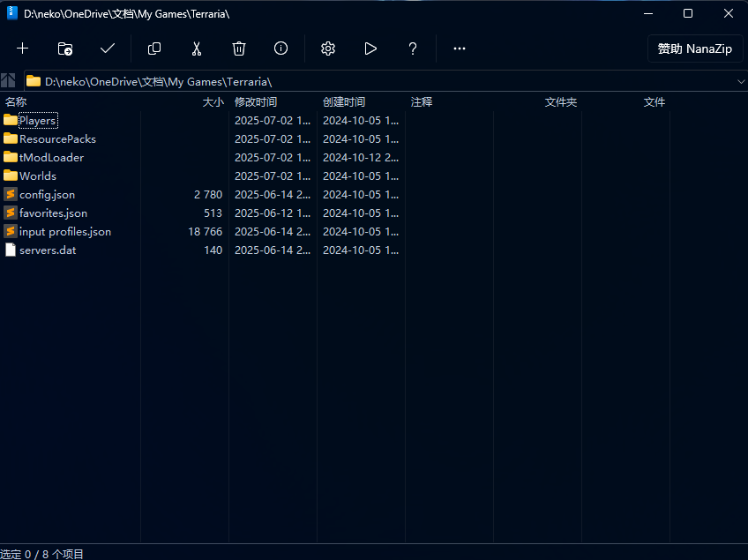Expand the address bar path dropdown
The height and width of the screenshot is (560, 748).
coord(740,81)
